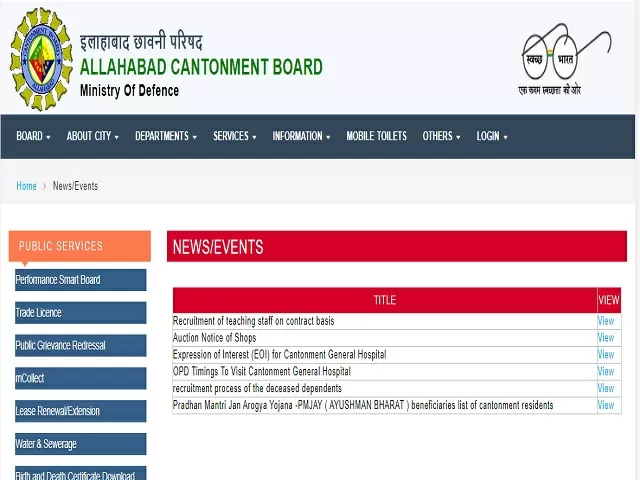View the Auction Notice of Shops
The width and height of the screenshot is (640, 480).
pos(606,338)
